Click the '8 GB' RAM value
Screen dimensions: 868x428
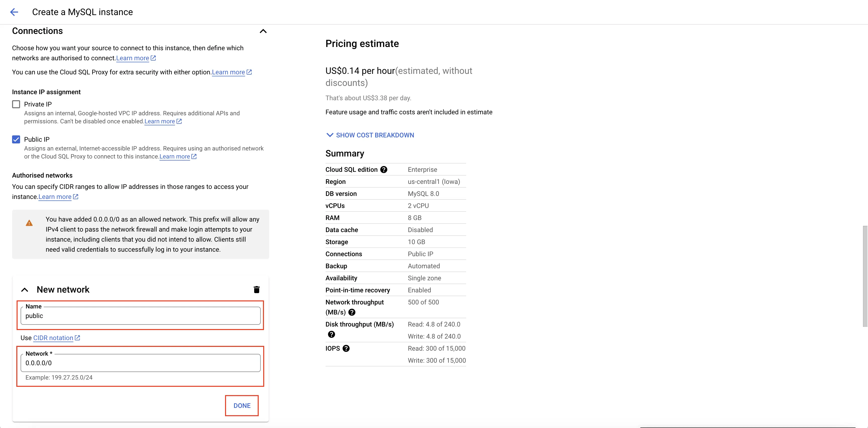(x=414, y=218)
